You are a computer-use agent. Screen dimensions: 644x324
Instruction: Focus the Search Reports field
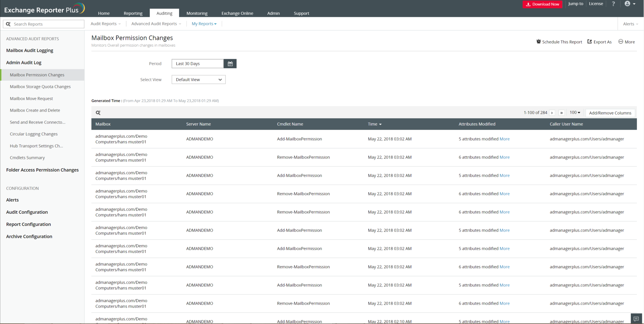pyautogui.click(x=44, y=24)
